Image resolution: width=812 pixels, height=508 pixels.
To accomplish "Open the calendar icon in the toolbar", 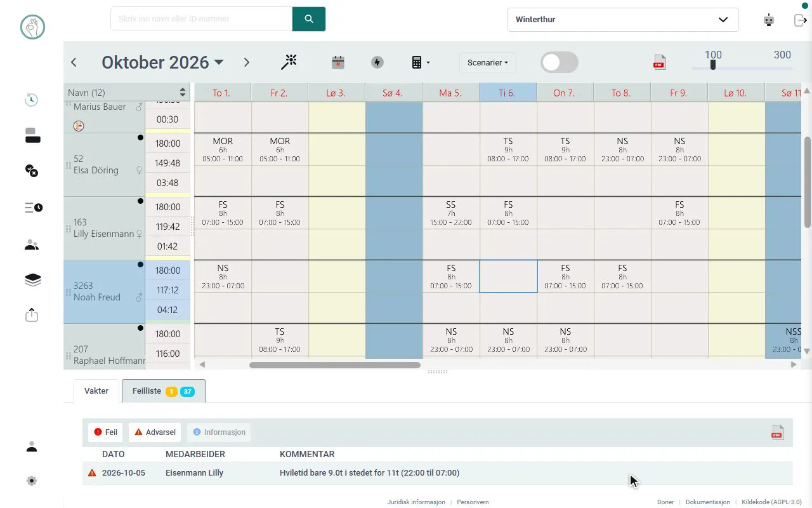I will [338, 62].
